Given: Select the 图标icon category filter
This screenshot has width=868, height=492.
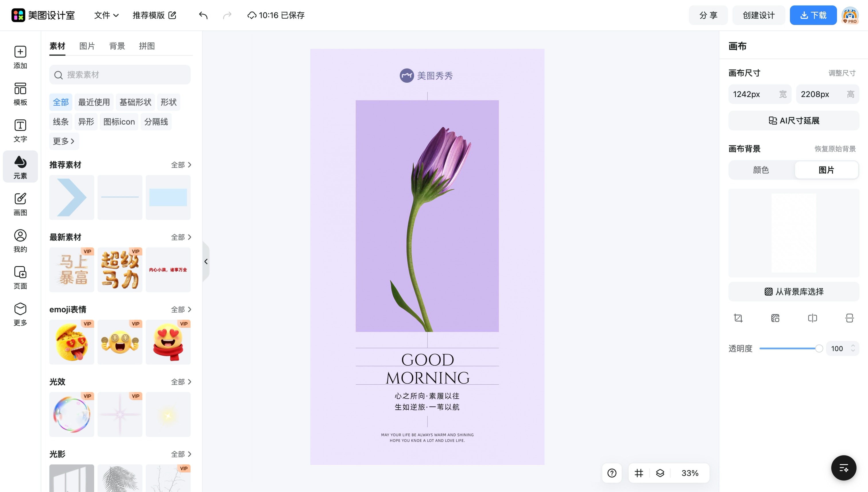Looking at the screenshot, I should tap(119, 122).
